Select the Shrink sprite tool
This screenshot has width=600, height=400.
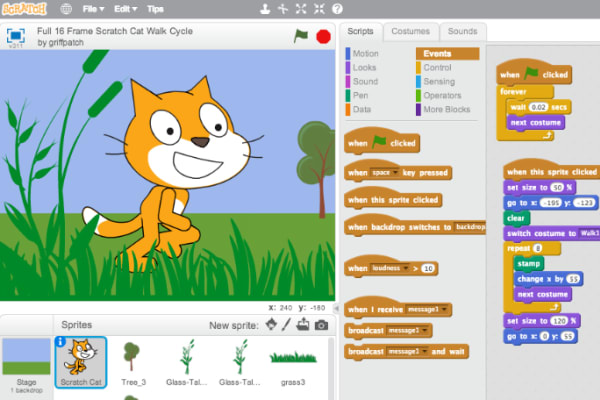(x=319, y=9)
